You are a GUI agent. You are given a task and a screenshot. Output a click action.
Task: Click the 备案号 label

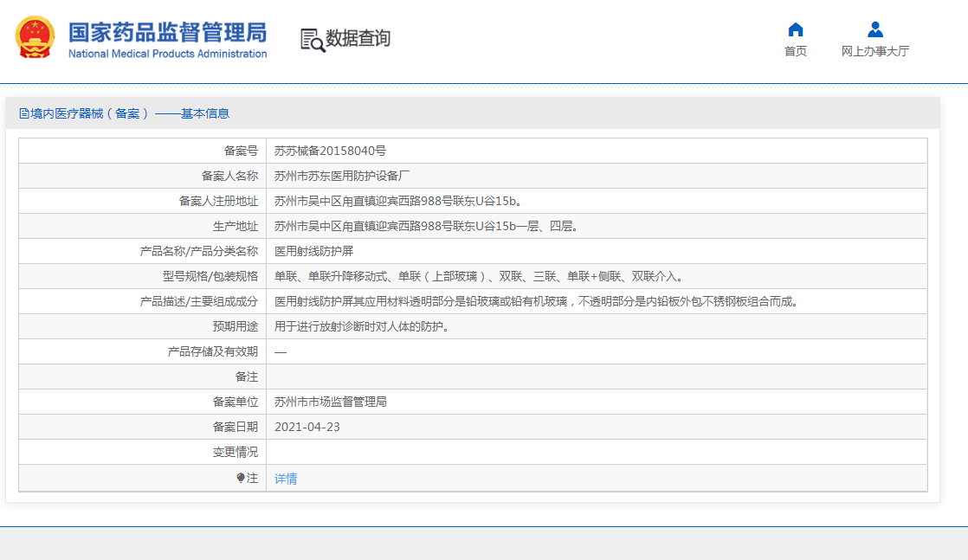(241, 151)
